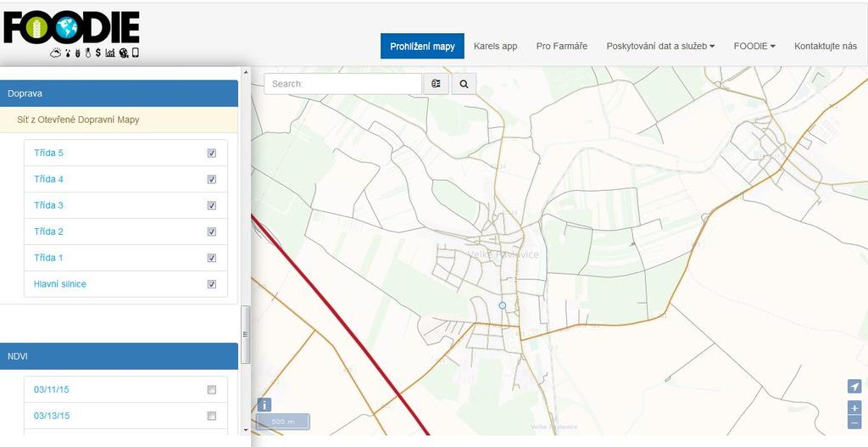Click the Třída 5 layer link

48,153
